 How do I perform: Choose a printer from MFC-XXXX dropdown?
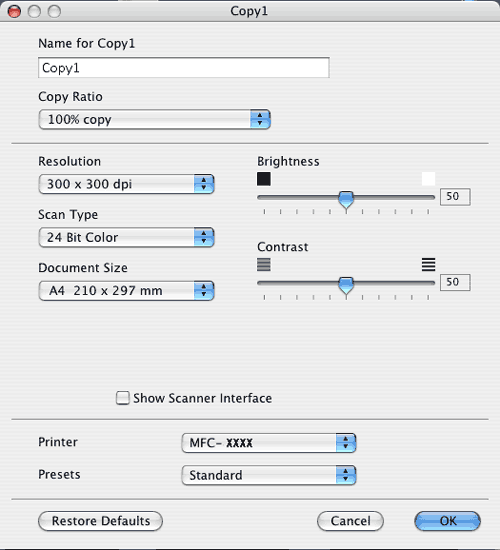(x=269, y=443)
